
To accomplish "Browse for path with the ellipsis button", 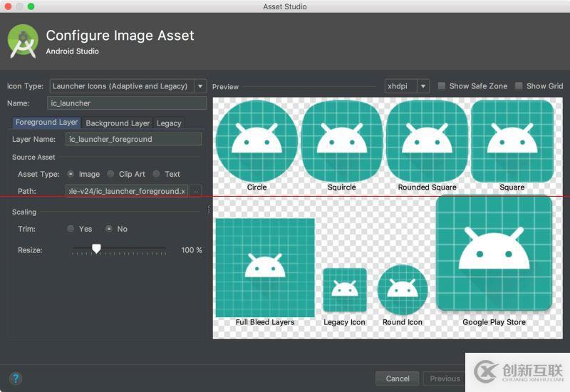I will click(x=196, y=191).
